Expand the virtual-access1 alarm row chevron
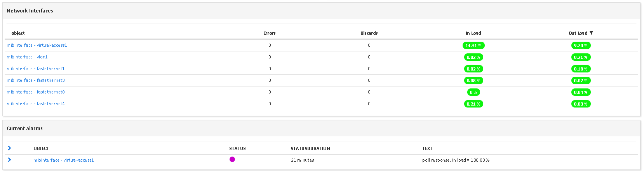Image resolution: width=644 pixels, height=171 pixels. click(9, 160)
